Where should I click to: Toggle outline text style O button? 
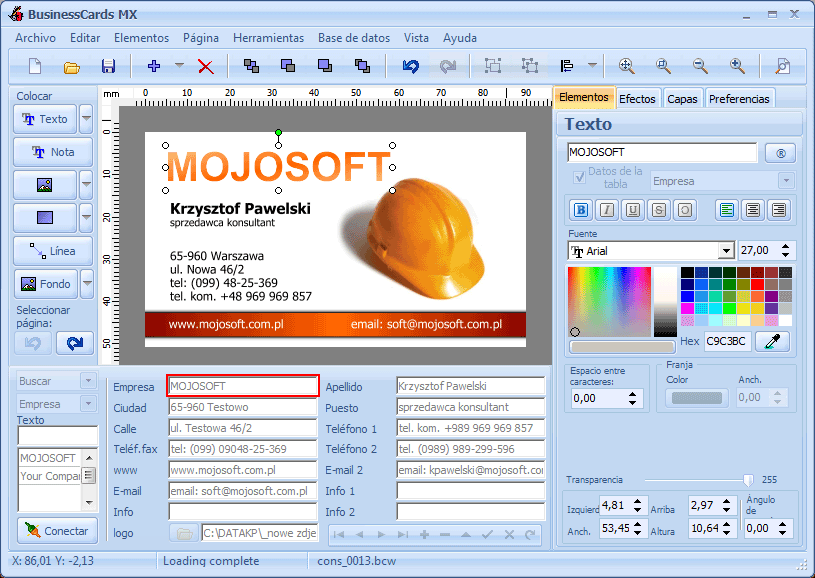coord(685,210)
